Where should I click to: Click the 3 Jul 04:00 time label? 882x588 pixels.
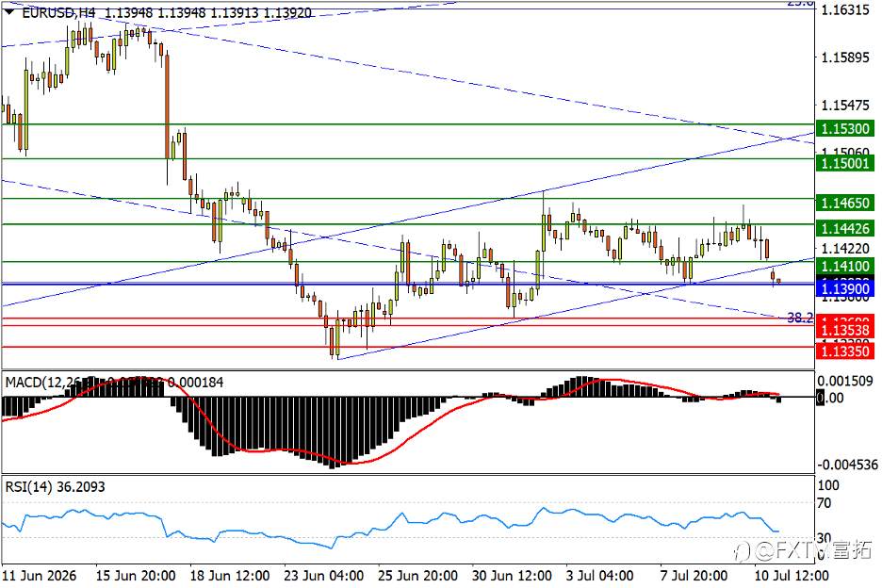tap(599, 576)
